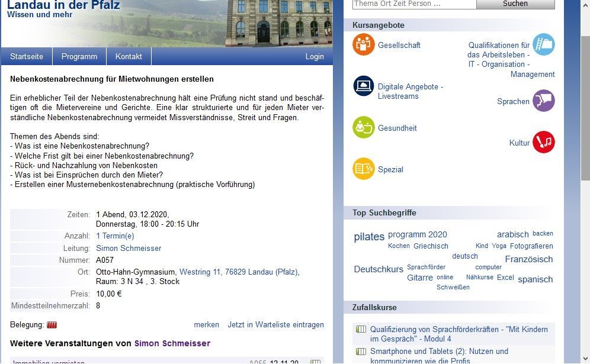Open instructor Simon Schmeisser's Leitung link
Image resolution: width=590 pixels, height=364 pixels.
click(129, 249)
